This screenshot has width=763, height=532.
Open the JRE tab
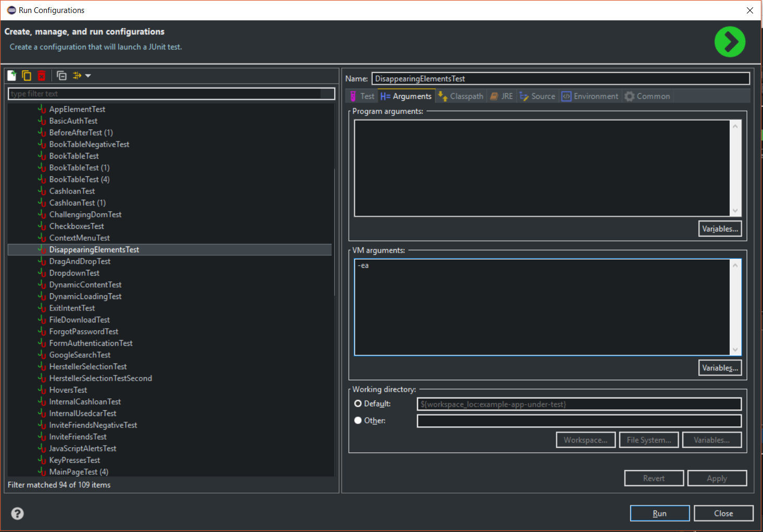click(x=502, y=96)
